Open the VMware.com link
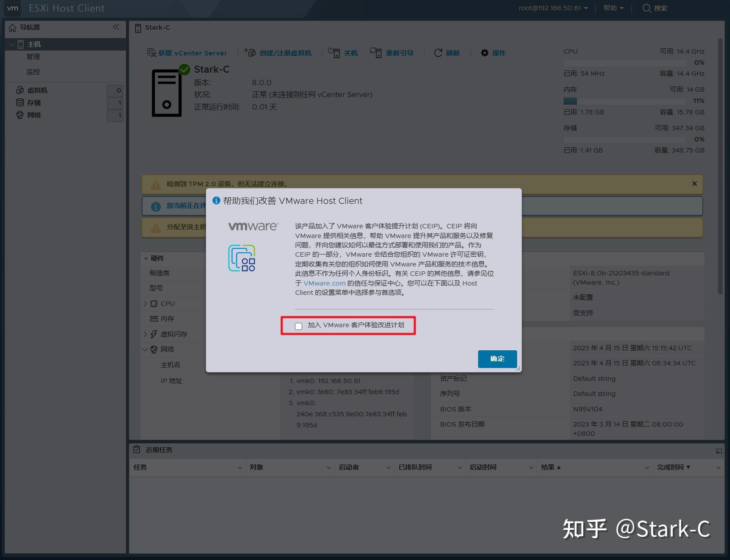This screenshot has width=730, height=560. 325,283
